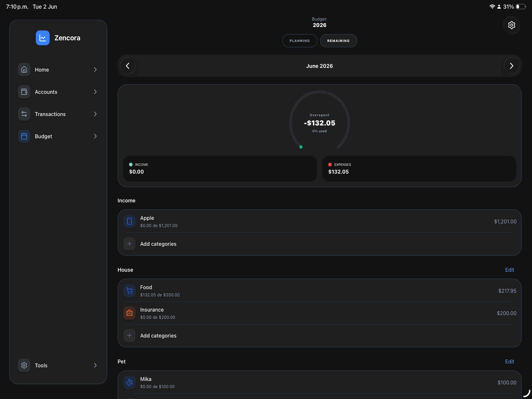Viewport: 532px width, 399px height.
Task: Click the 7:10 p.m. clock
Action: click(17, 7)
